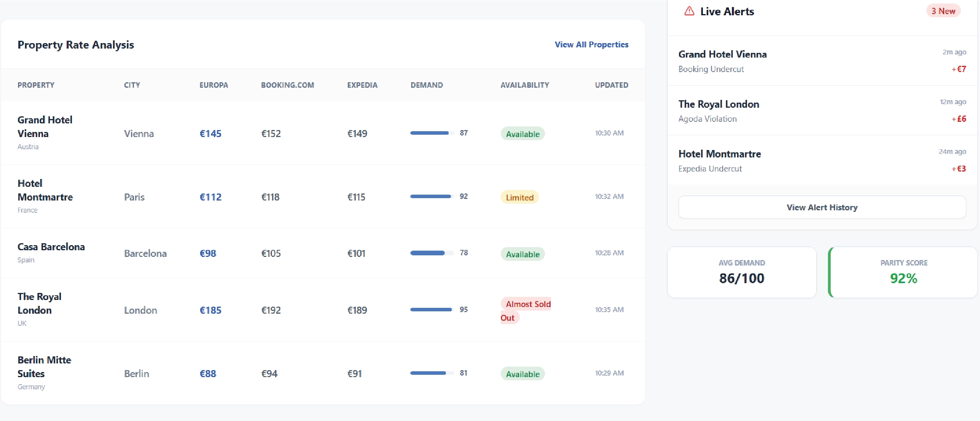
Task: Select the Grand Hotel Vienna table row name
Action: pos(45,126)
